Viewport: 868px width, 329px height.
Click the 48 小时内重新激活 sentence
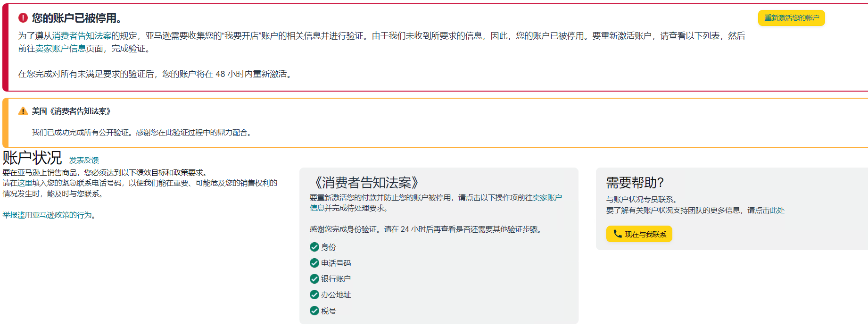click(x=155, y=74)
